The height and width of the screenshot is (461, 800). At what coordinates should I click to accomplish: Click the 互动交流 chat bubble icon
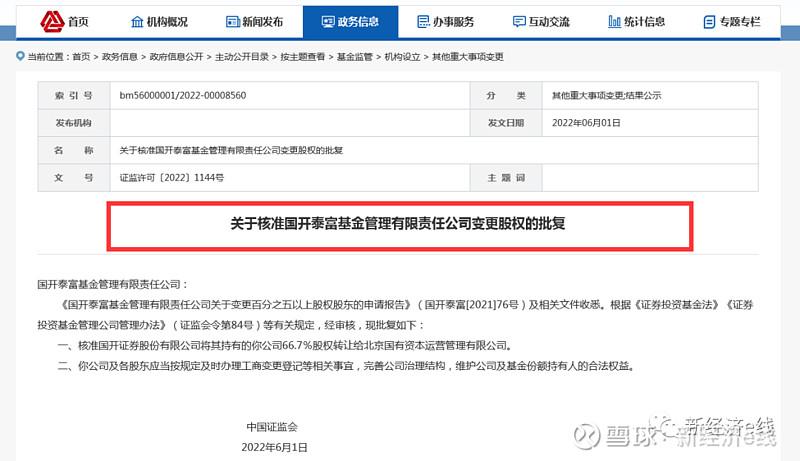[519, 21]
